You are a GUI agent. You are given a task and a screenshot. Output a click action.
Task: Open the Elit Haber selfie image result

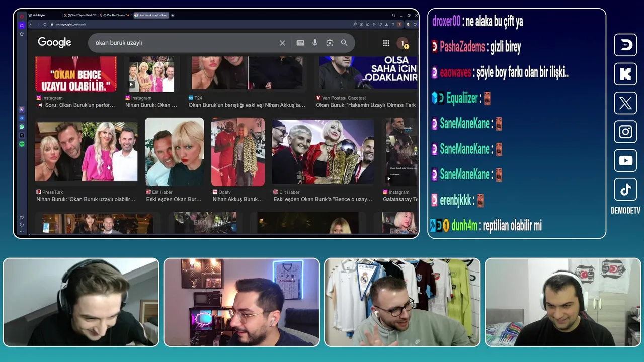(x=174, y=152)
